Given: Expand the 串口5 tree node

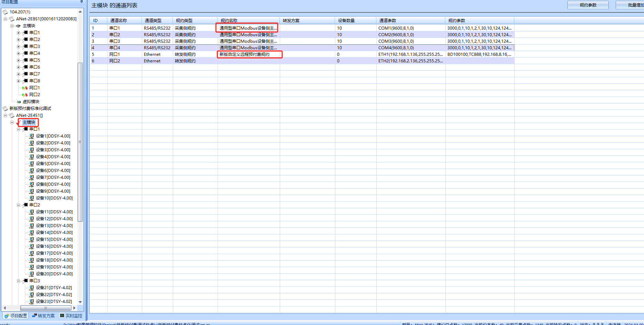Looking at the screenshot, I should (18, 60).
